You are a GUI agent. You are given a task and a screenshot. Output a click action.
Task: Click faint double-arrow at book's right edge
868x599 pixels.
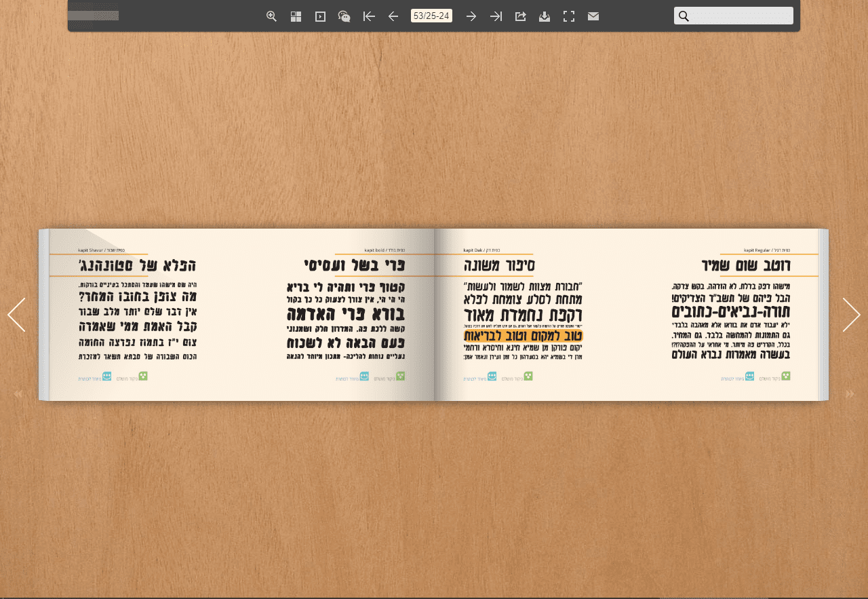pos(850,394)
